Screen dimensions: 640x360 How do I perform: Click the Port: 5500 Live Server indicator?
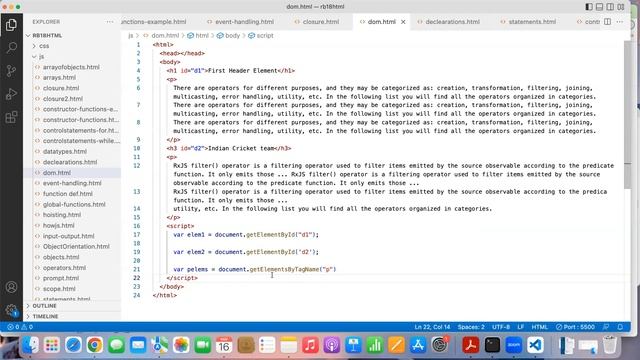coord(575,327)
